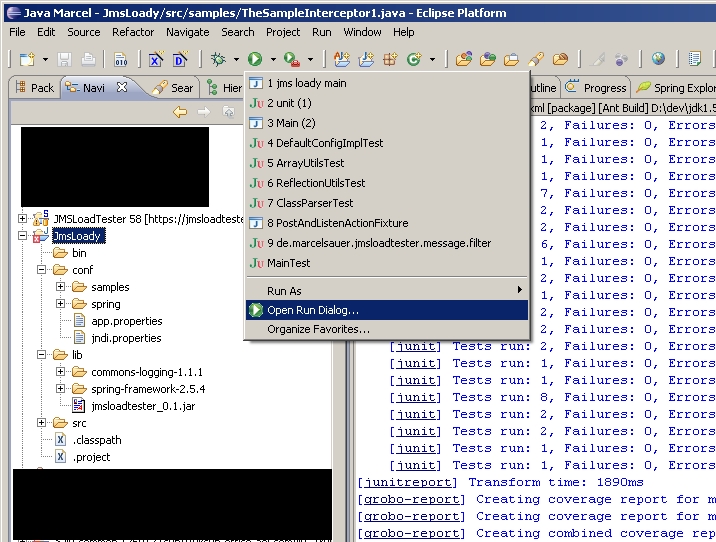Expand the src folder
Screen dimensions: 716x542
41,423
